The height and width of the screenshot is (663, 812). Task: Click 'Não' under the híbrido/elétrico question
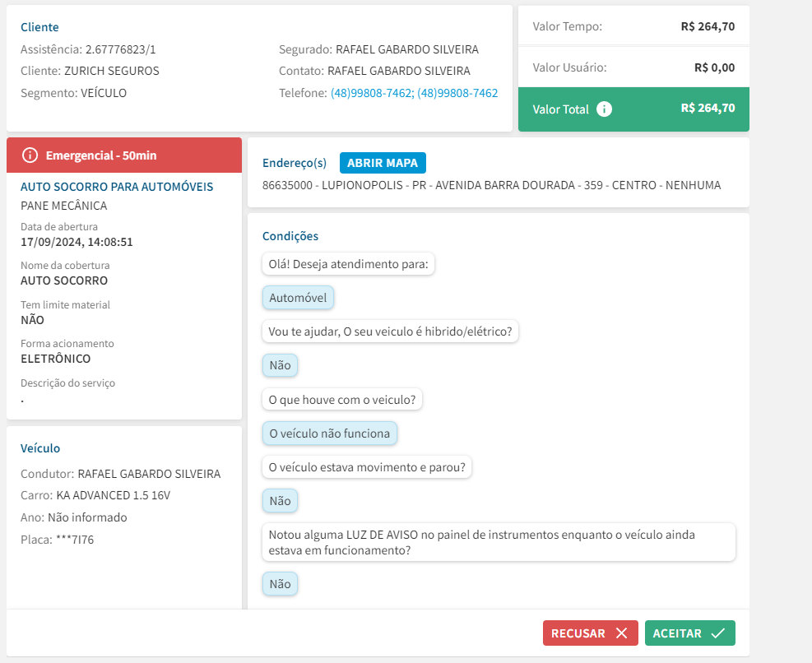click(280, 365)
